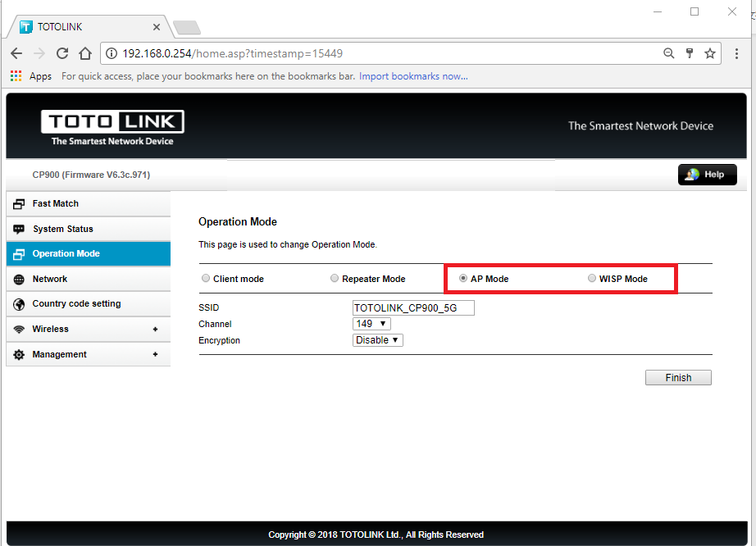Click the Finish button

coord(678,378)
